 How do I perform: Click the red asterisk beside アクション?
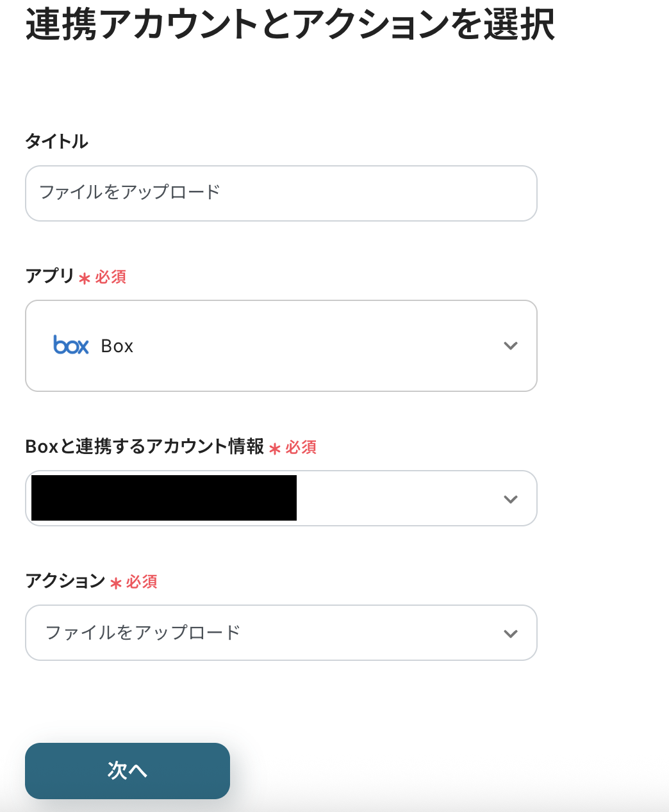(116, 583)
